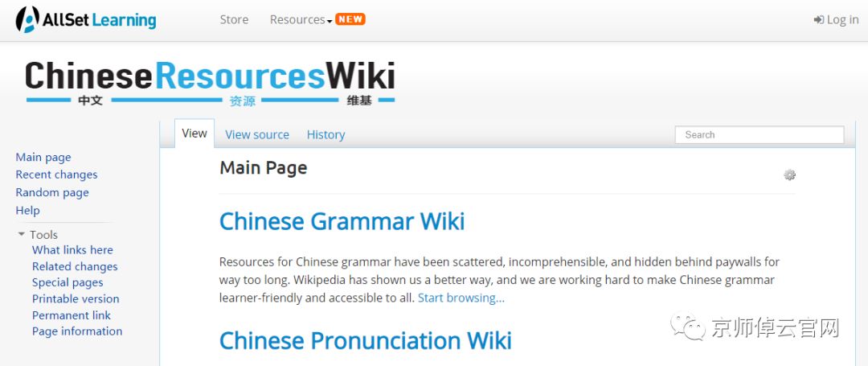Focus the Search input field
Viewport: 868px width, 366px height.
(x=759, y=134)
